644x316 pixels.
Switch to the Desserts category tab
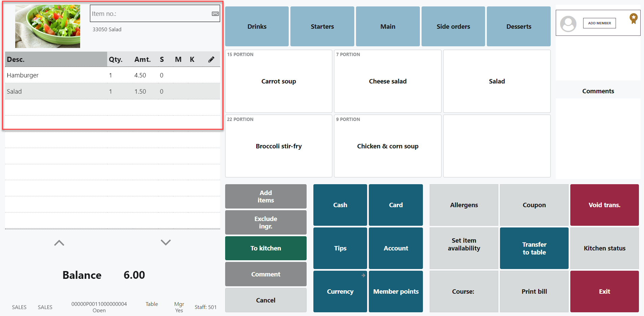519,26
